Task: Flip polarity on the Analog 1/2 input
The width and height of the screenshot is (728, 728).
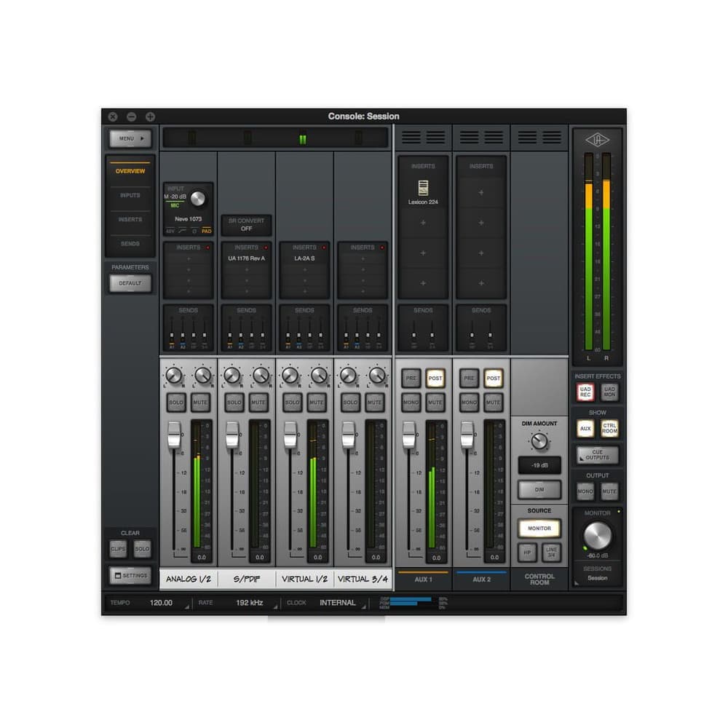Action: pos(194,231)
